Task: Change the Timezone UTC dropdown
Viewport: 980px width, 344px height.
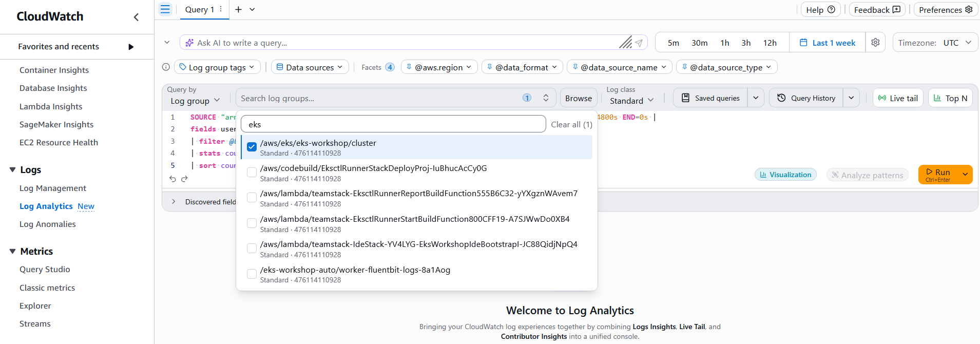Action: coord(935,43)
